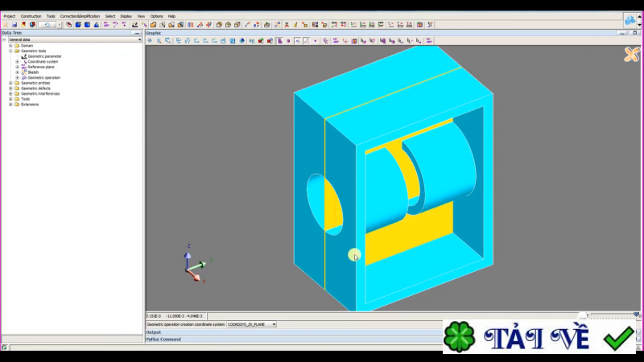This screenshot has width=644, height=362.
Task: Open the View menu
Action: pyautogui.click(x=141, y=16)
